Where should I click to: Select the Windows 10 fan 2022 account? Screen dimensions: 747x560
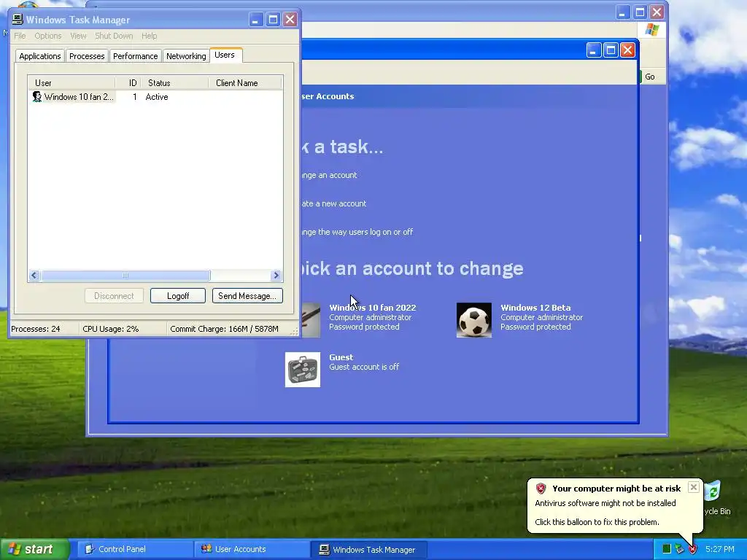[x=373, y=308]
